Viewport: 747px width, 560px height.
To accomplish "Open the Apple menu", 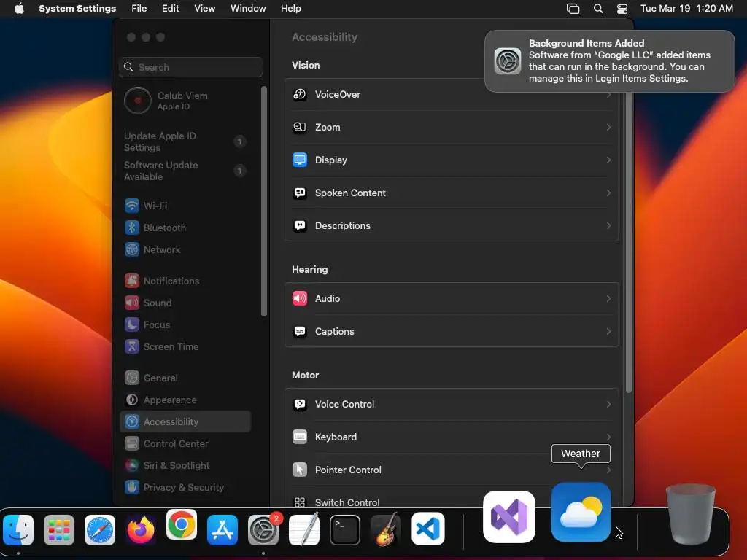I will tap(19, 9).
